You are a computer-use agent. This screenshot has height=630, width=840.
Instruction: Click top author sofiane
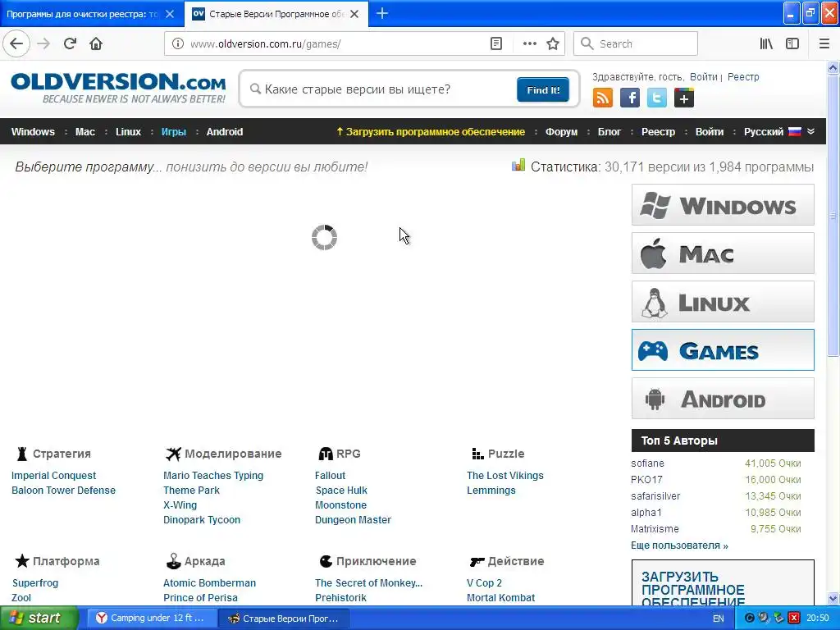647,463
